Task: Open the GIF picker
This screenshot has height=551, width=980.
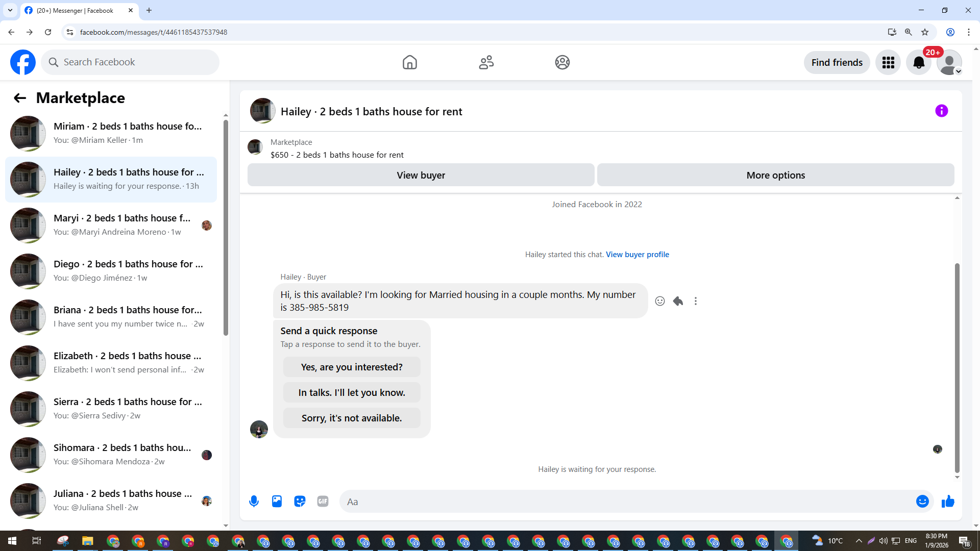Action: point(323,502)
